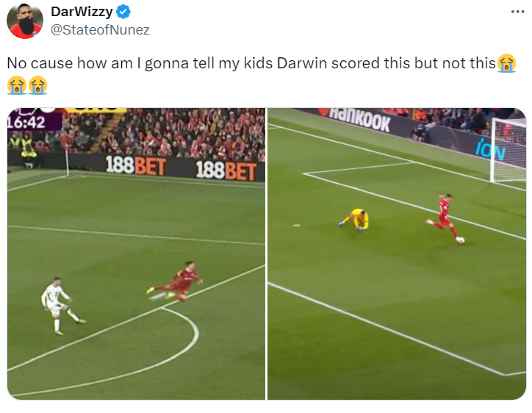Click the corner flag in left image
532x413 pixels.
point(67,163)
